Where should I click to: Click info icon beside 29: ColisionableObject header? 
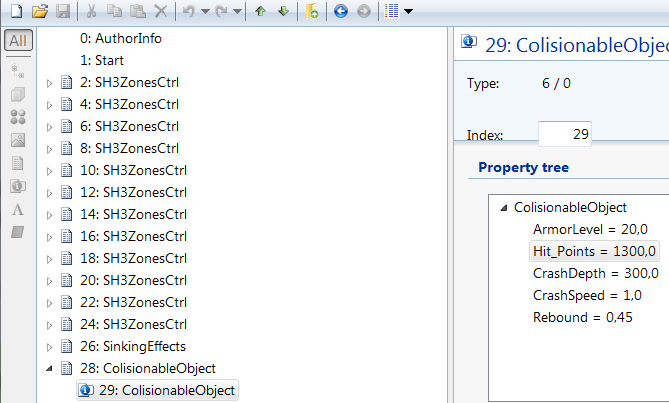point(469,42)
